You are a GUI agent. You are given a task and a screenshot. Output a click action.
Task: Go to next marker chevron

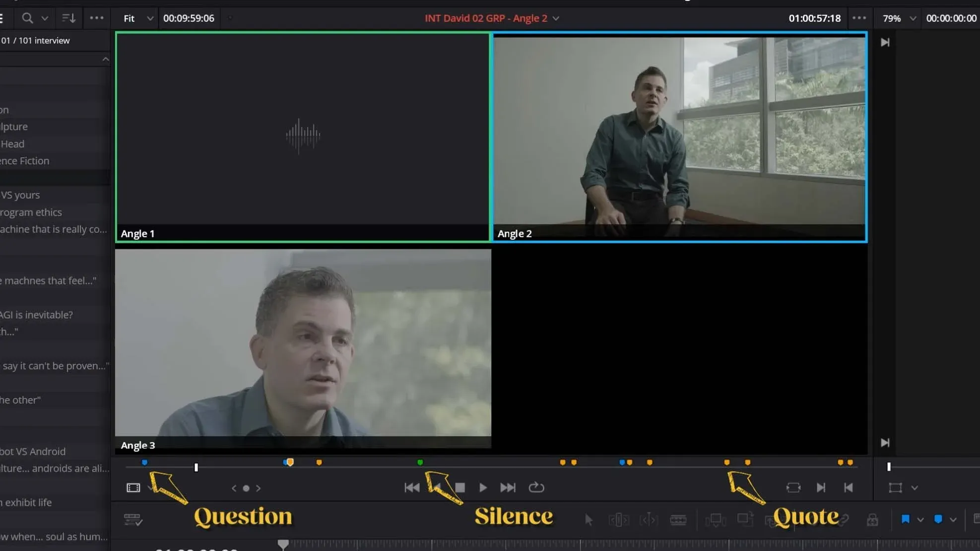tap(258, 488)
